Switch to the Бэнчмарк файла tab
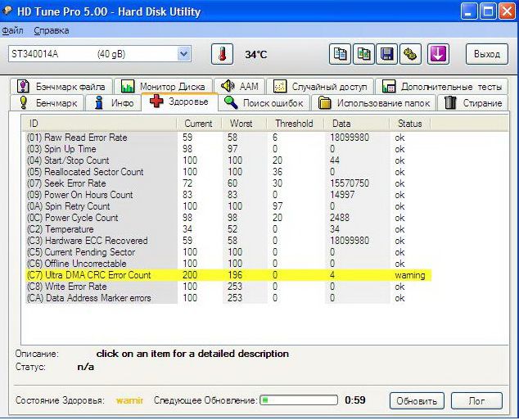Screen dimensions: 519x420 (61, 87)
